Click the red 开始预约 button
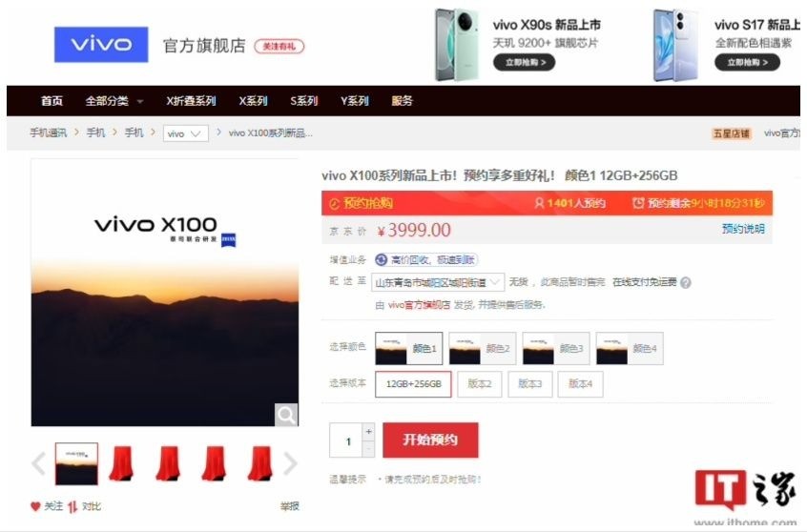 pyautogui.click(x=430, y=440)
